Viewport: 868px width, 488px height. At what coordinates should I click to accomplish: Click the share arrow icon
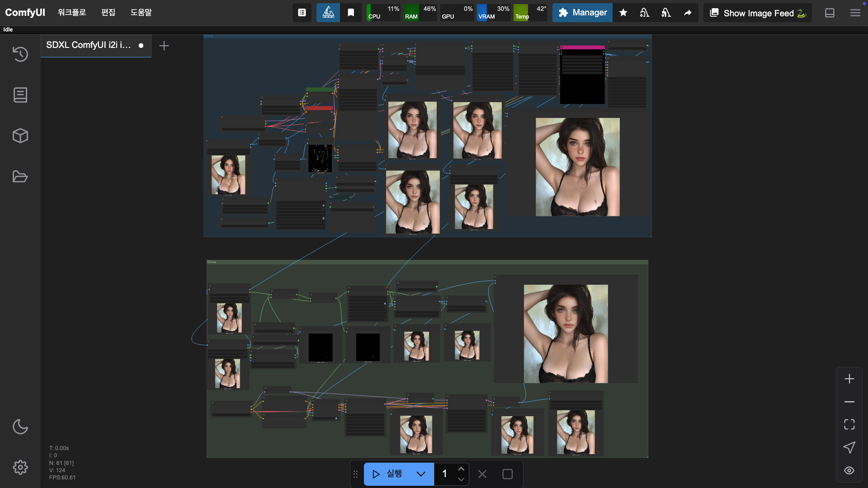tap(688, 13)
